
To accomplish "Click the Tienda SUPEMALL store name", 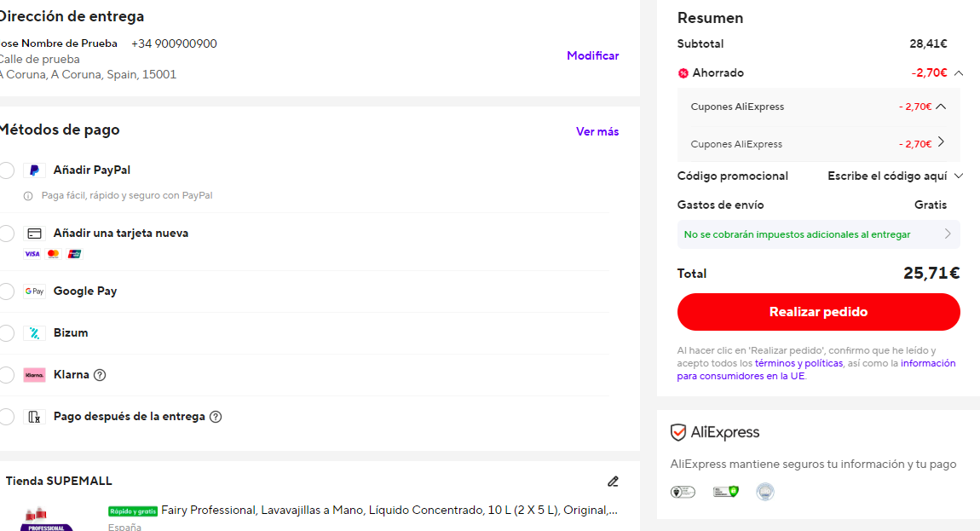I will [x=59, y=481].
